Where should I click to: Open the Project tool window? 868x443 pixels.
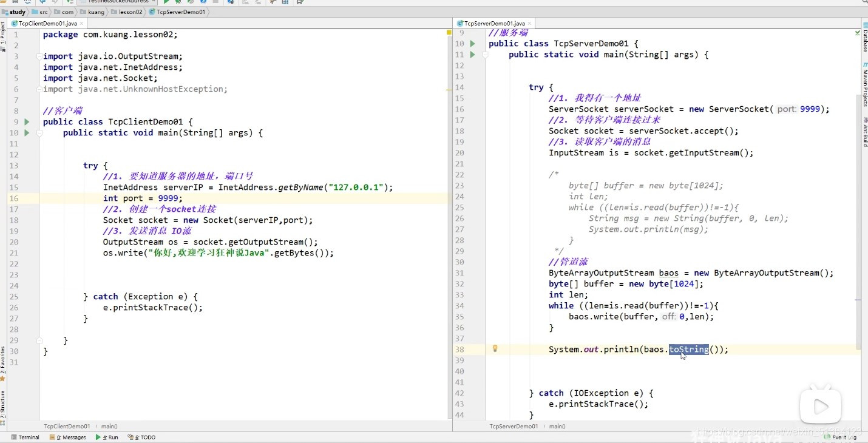click(x=3, y=35)
